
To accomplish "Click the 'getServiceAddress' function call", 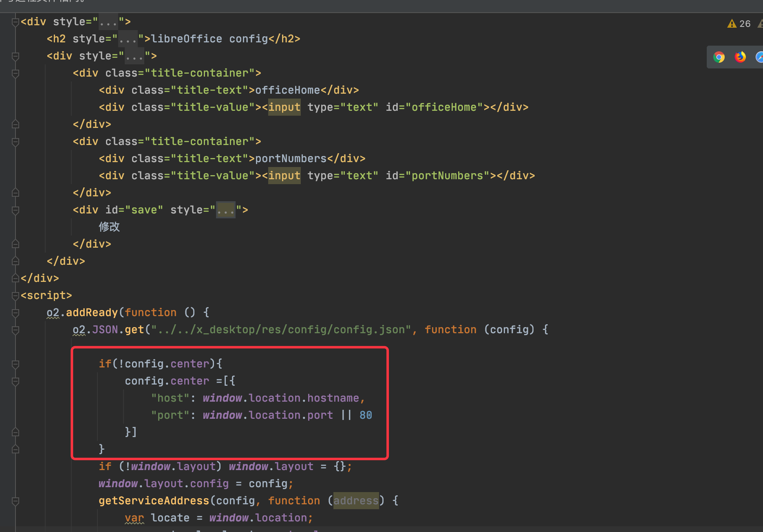I will (x=154, y=501).
